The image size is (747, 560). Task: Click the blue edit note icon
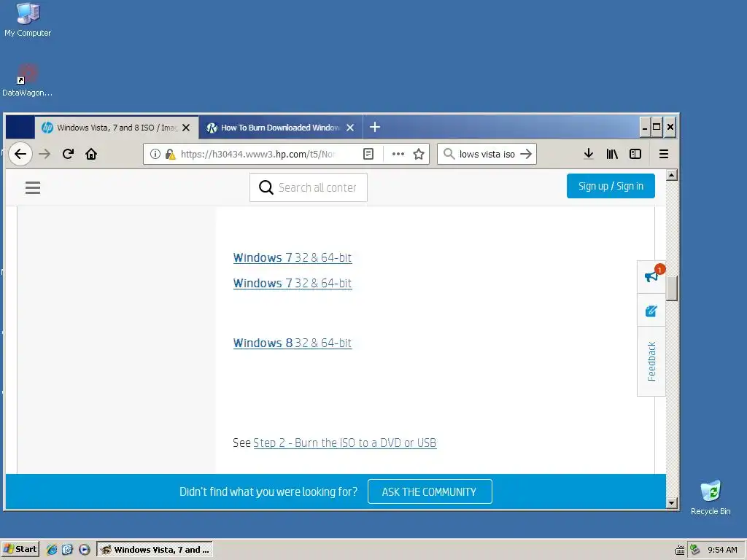click(x=651, y=311)
